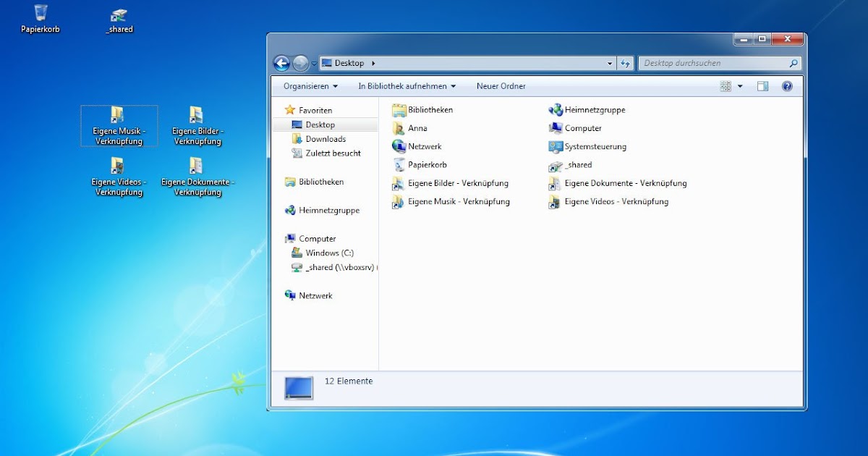Open the recent locations dropdown arrow
Screen dimensions: 868x456
point(314,64)
